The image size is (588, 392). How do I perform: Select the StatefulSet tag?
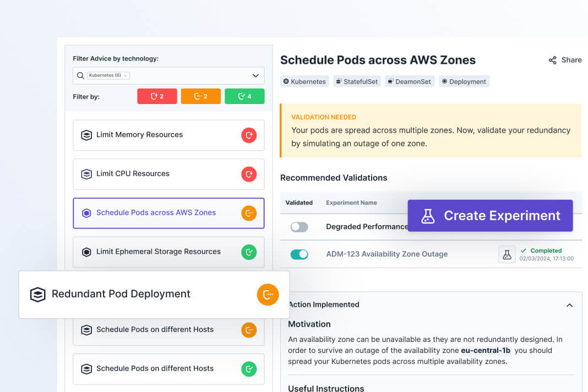[x=357, y=81]
